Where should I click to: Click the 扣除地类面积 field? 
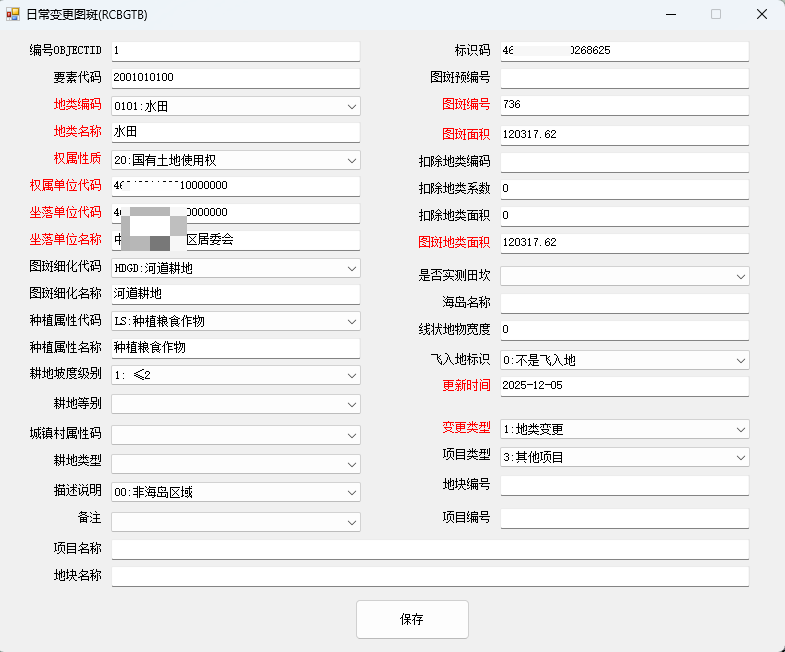625,216
